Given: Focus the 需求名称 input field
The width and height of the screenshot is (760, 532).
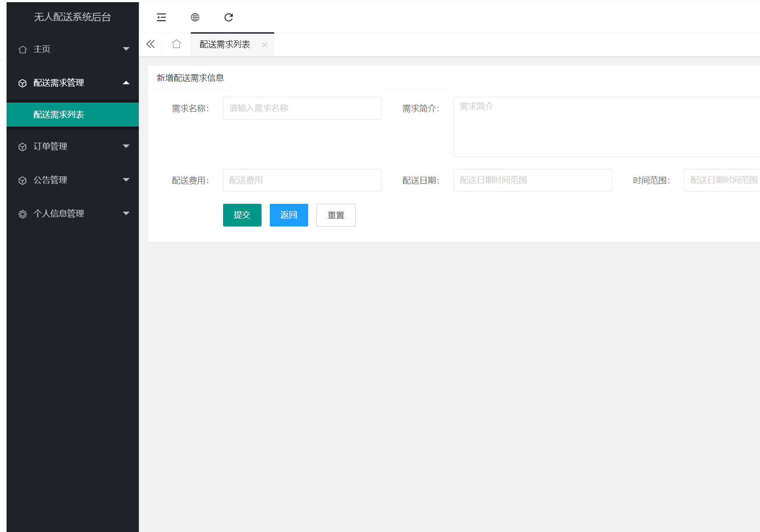Looking at the screenshot, I should (x=302, y=108).
